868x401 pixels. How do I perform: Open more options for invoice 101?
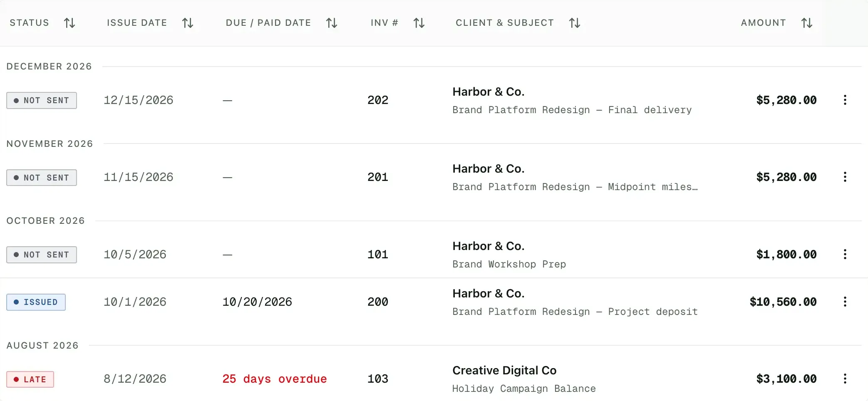point(845,254)
